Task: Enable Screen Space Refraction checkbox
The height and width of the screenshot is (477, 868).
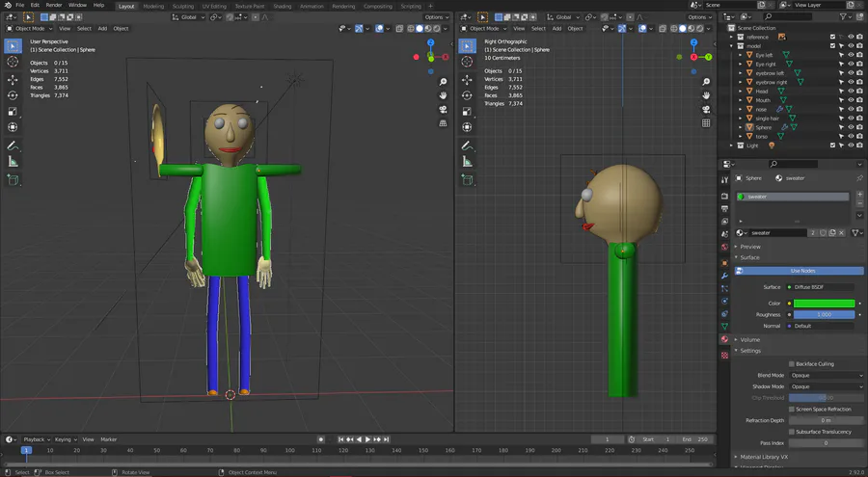Action: pyautogui.click(x=792, y=410)
